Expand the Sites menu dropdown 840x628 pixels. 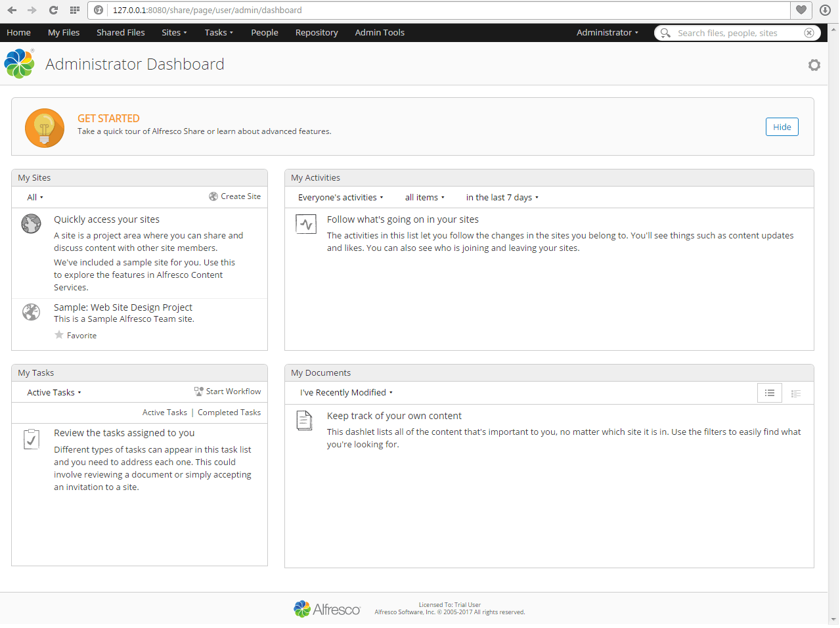click(174, 32)
